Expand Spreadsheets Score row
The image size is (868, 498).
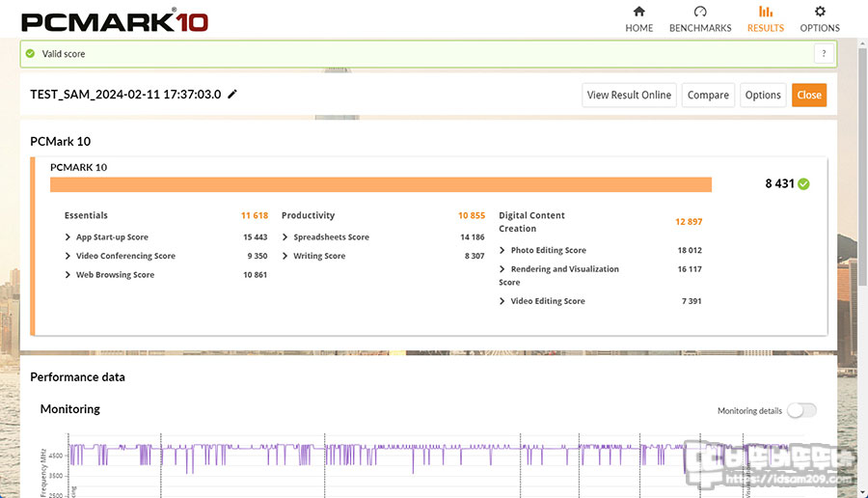point(285,237)
